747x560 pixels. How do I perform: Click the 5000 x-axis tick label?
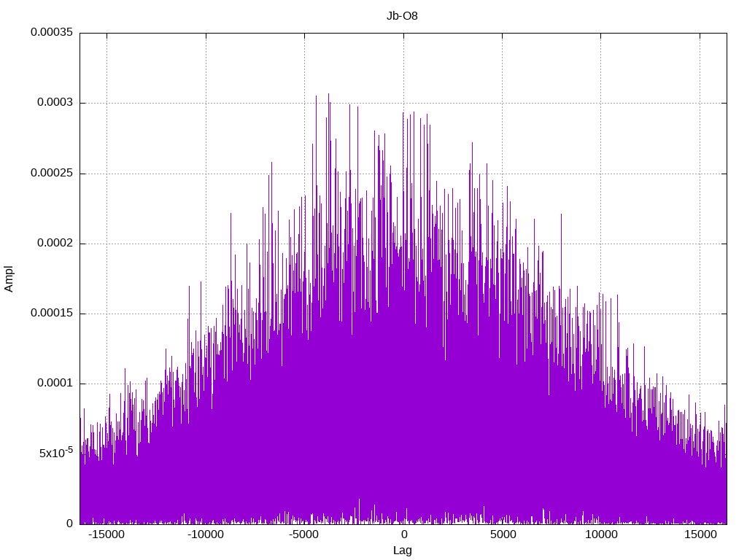503,534
